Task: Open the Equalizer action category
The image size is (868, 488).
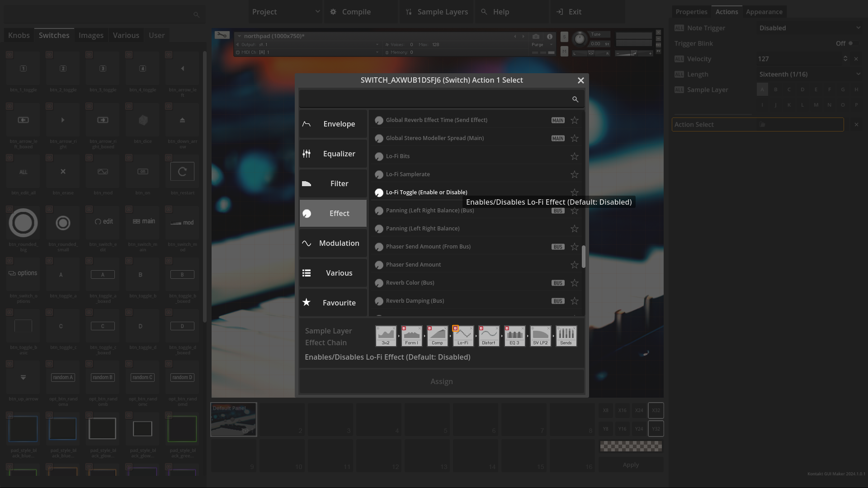Action: [333, 154]
